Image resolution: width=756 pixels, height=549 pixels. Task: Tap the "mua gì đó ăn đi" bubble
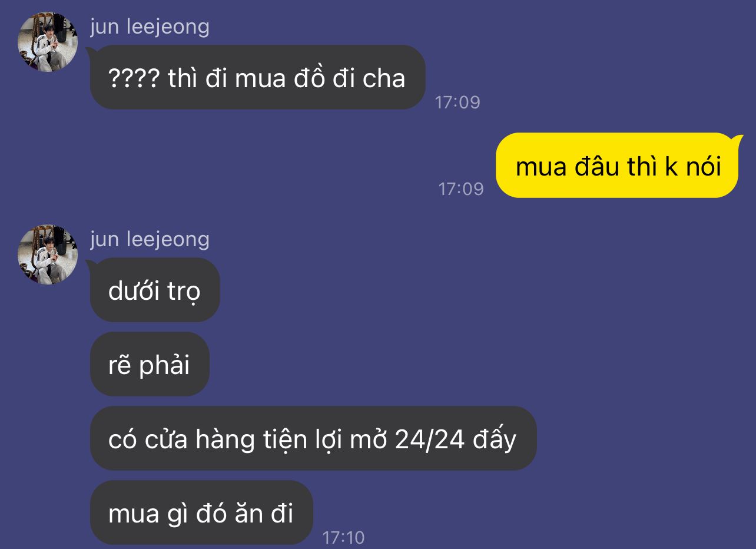[201, 512]
